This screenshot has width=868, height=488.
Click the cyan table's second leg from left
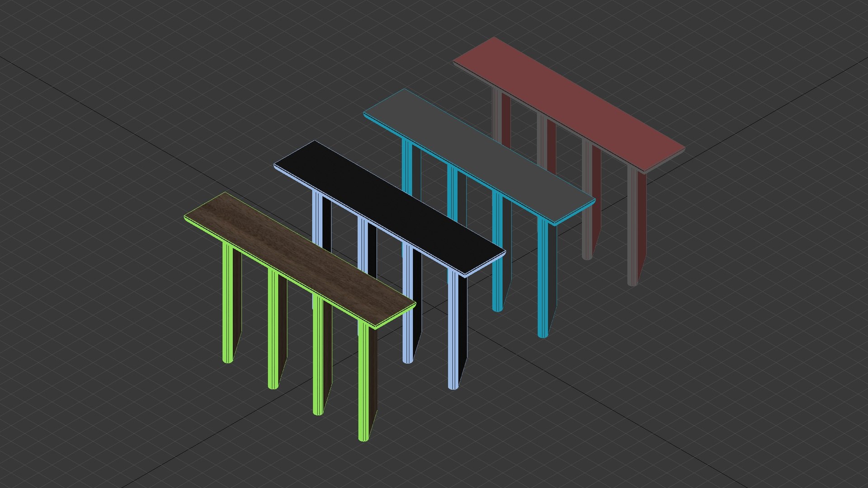(456, 195)
